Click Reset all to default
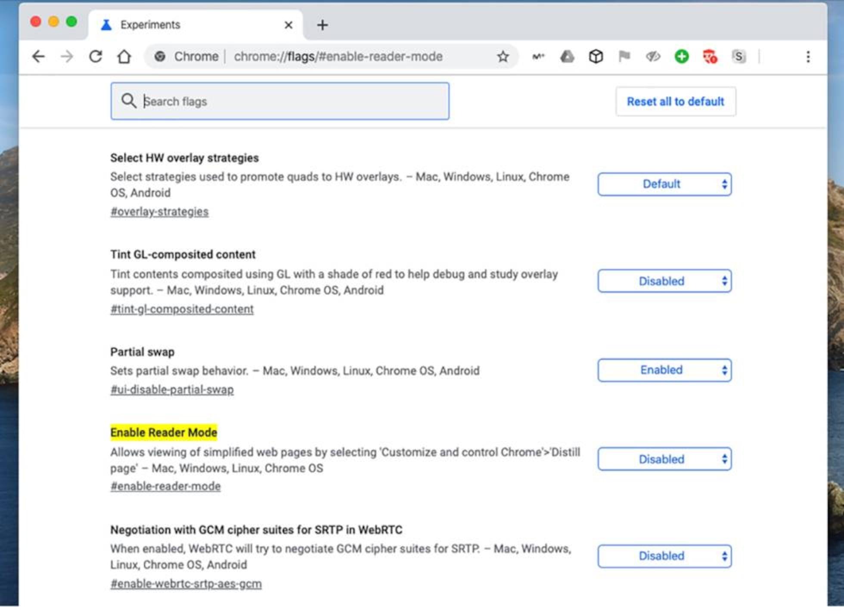This screenshot has width=844, height=616. click(x=675, y=101)
